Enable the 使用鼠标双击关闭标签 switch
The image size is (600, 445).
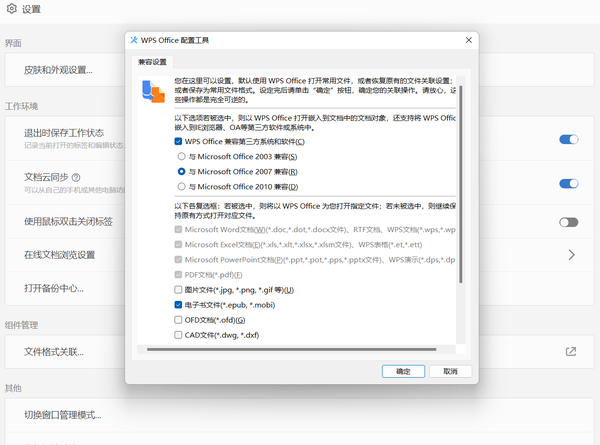point(569,222)
